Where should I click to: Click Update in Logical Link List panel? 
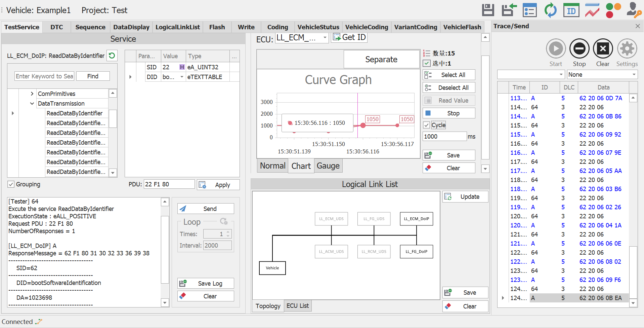coord(465,197)
